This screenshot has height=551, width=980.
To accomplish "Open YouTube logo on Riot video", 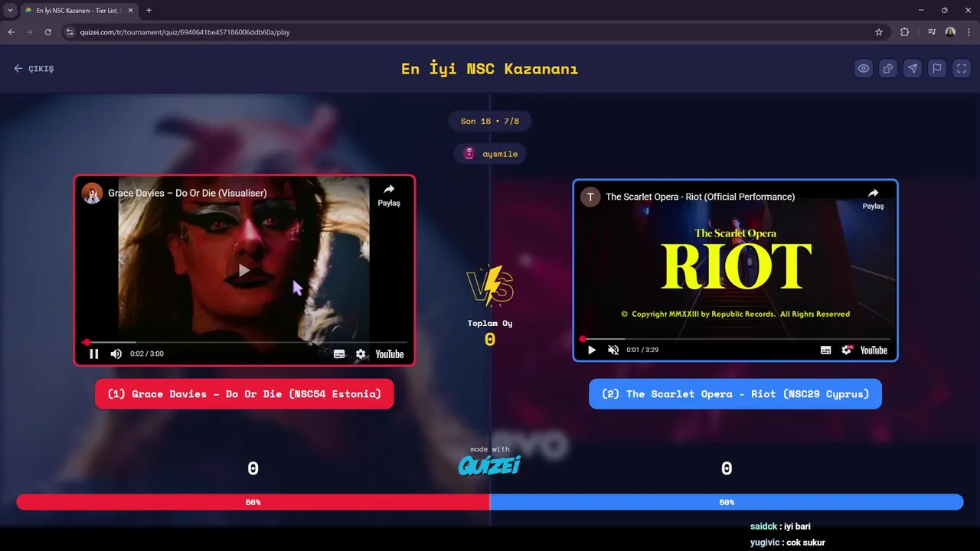I will 874,350.
